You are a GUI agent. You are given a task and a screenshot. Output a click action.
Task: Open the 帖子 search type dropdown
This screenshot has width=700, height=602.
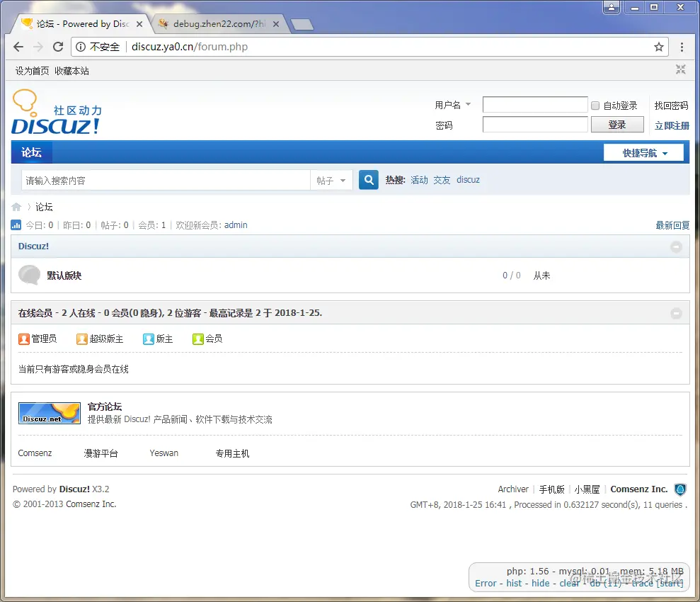point(331,181)
